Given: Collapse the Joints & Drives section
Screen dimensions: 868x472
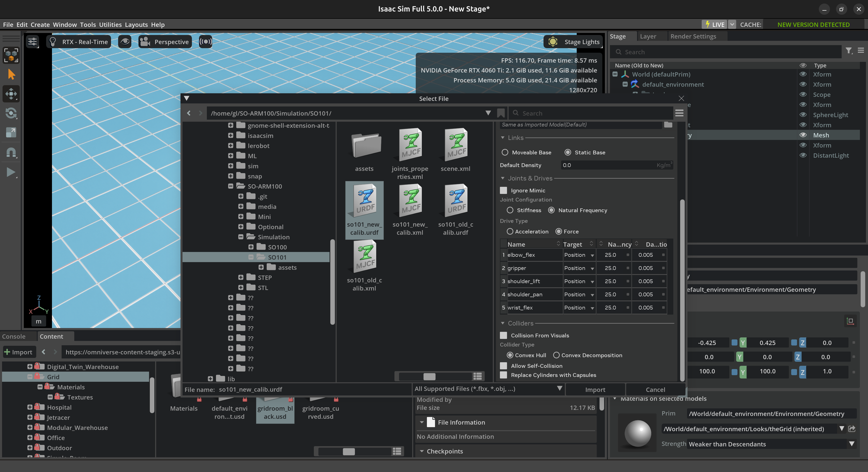Looking at the screenshot, I should [503, 178].
